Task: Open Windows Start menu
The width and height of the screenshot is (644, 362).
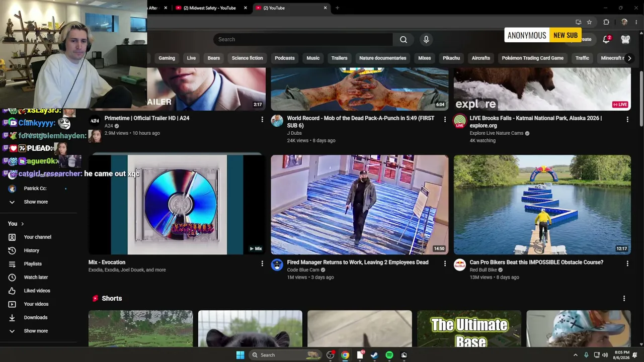Action: pyautogui.click(x=240, y=355)
